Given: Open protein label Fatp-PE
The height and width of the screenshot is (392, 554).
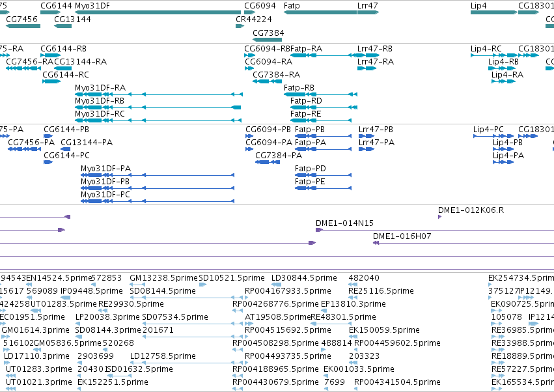Looking at the screenshot, I should (310, 181).
